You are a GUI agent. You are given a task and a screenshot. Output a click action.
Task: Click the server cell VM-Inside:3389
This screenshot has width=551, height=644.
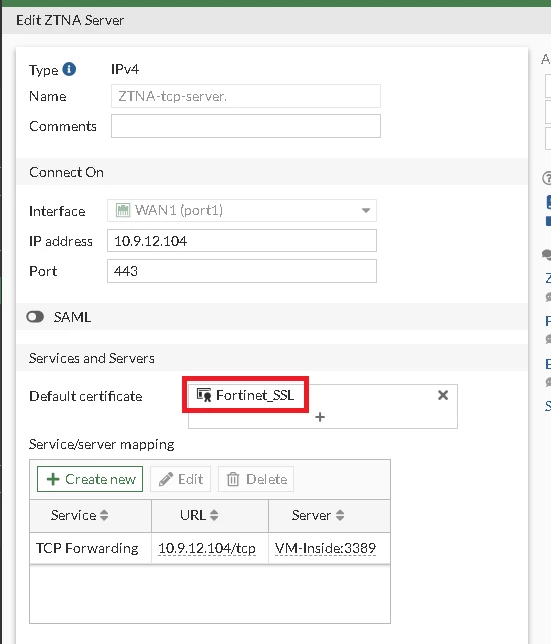tap(329, 548)
